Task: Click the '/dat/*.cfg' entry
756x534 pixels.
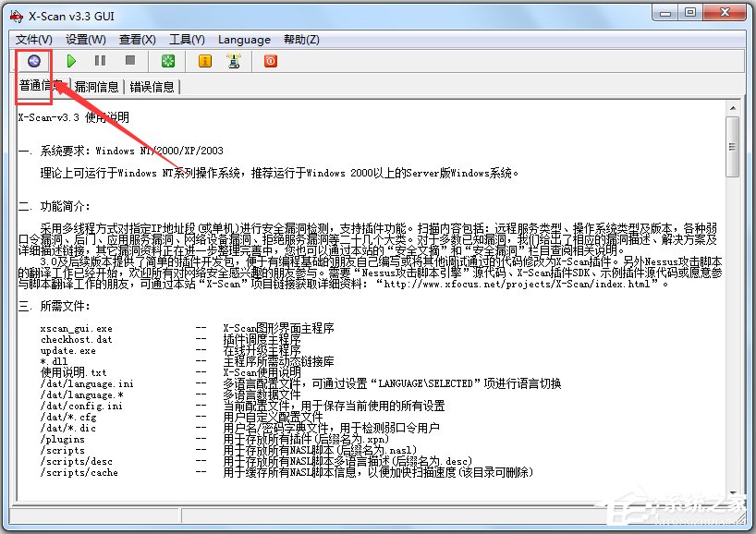Action: [x=68, y=417]
